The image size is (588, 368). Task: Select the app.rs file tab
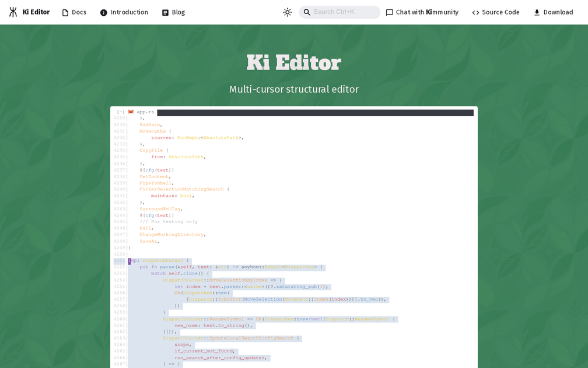145,112
